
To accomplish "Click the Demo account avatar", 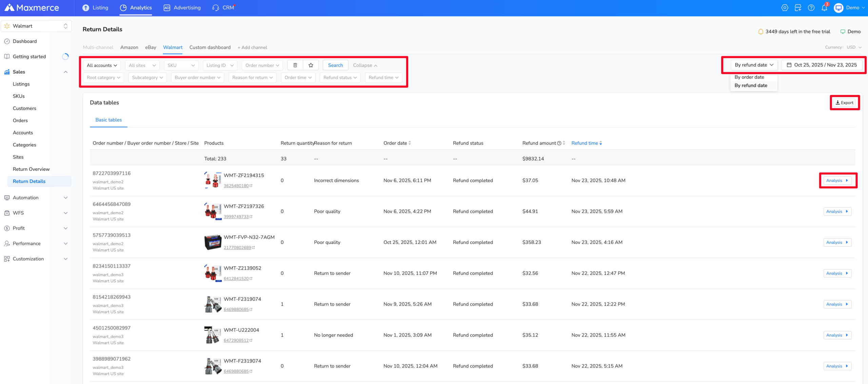I will click(x=839, y=8).
